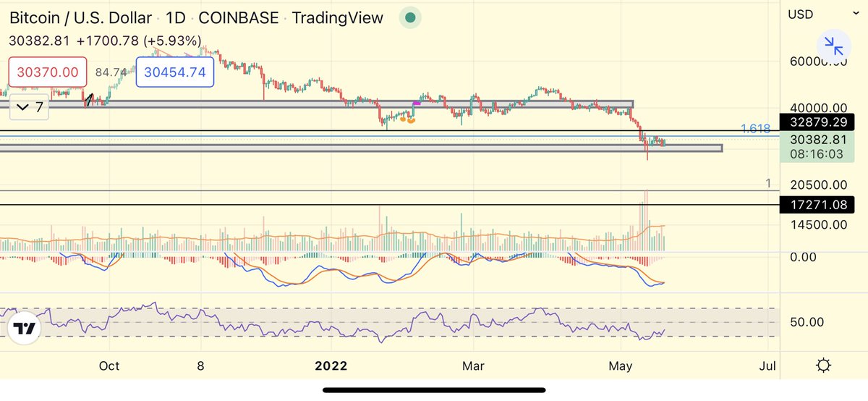Select the purple marker on the chart
The width and height of the screenshot is (868, 401).
(x=417, y=103)
